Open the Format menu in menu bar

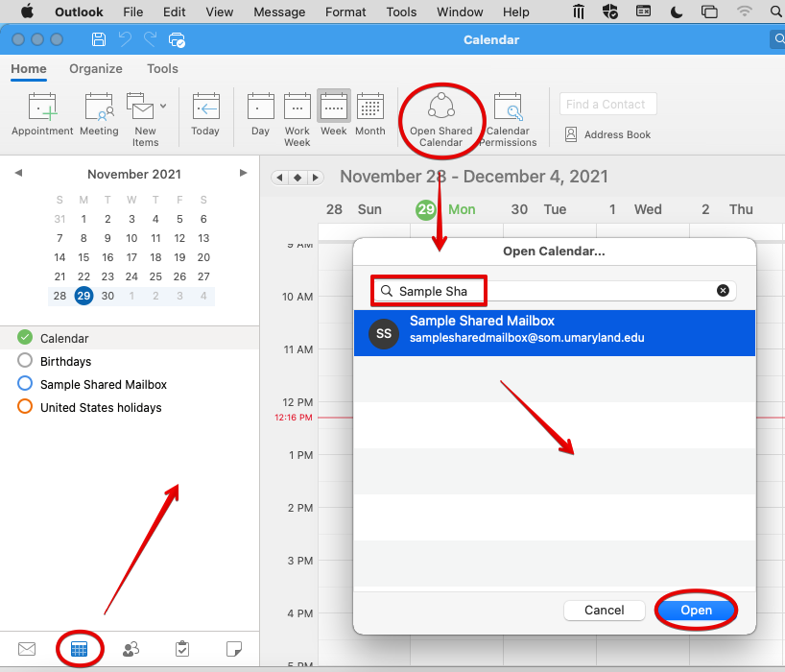pyautogui.click(x=345, y=12)
